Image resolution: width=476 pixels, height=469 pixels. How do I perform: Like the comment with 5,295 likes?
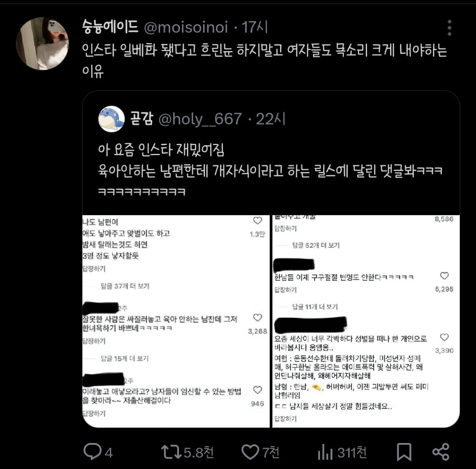(x=444, y=276)
